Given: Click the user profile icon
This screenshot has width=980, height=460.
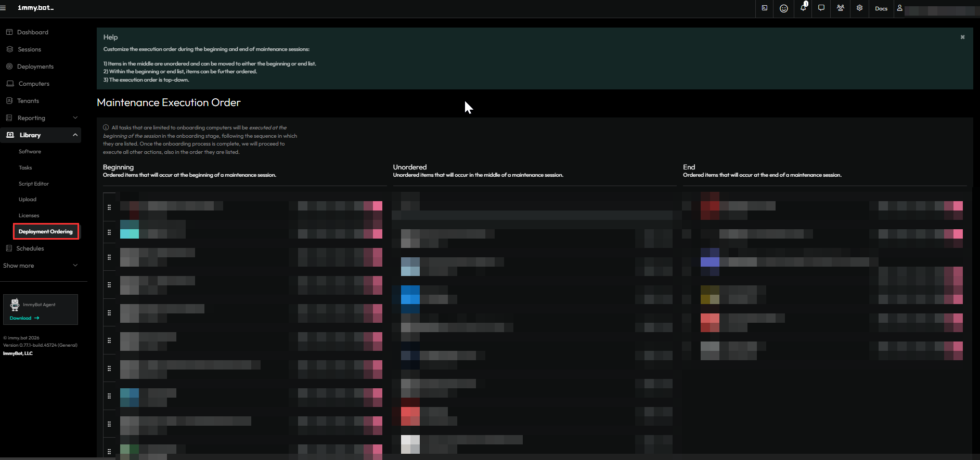Looking at the screenshot, I should click(899, 8).
